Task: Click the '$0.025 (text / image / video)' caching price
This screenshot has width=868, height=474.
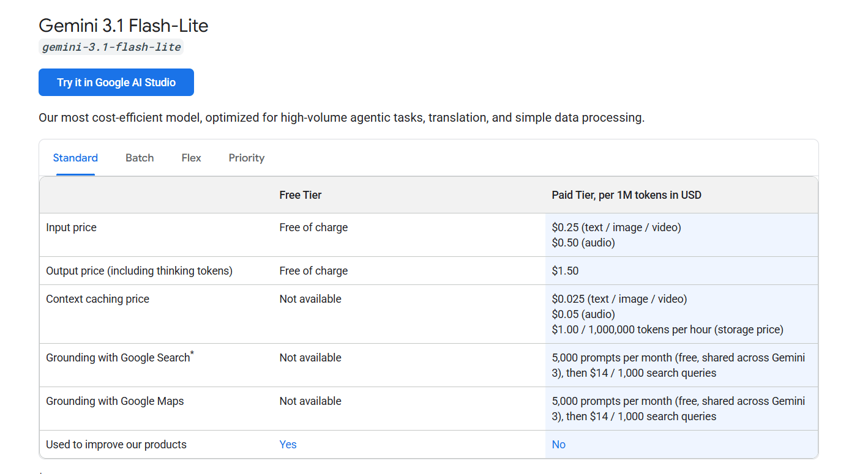Action: (619, 299)
